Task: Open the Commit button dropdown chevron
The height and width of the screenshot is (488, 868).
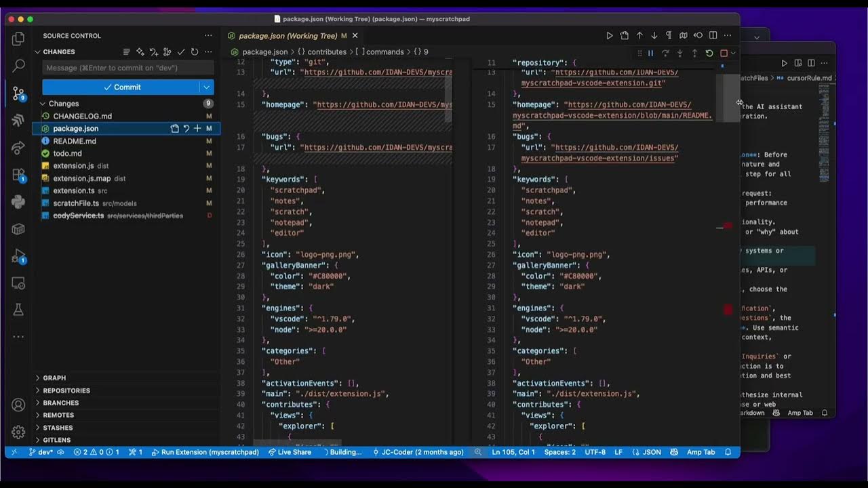Action: pos(208,87)
